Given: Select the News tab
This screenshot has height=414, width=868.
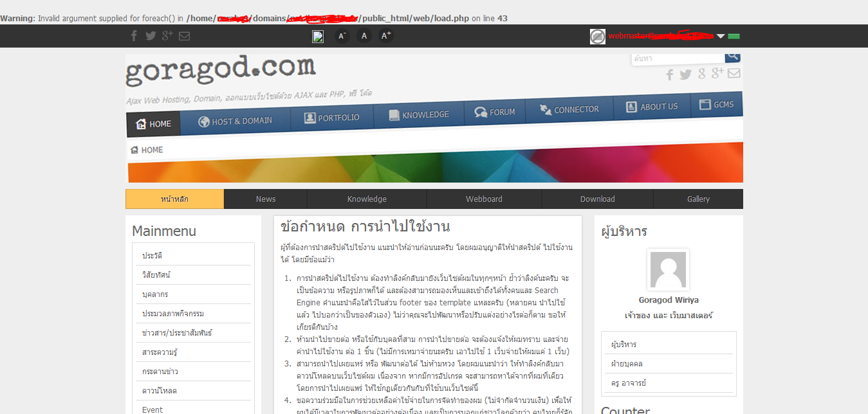Looking at the screenshot, I should [x=266, y=199].
